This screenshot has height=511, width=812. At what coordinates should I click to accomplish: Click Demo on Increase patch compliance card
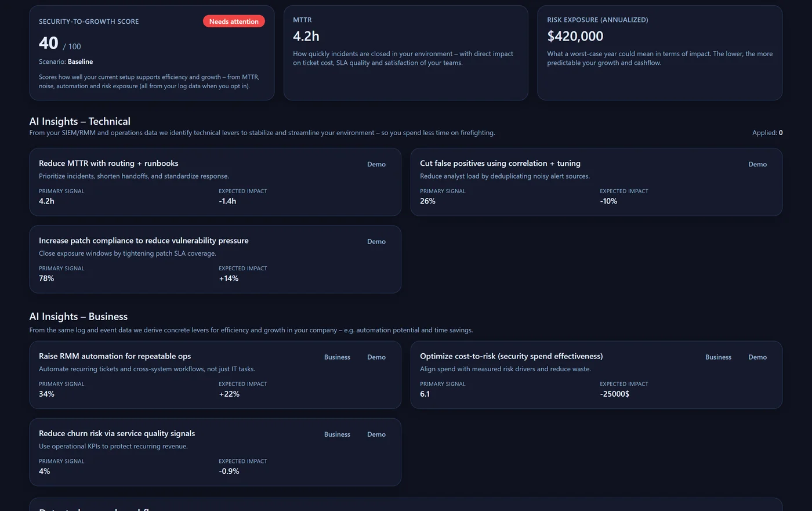tap(376, 241)
